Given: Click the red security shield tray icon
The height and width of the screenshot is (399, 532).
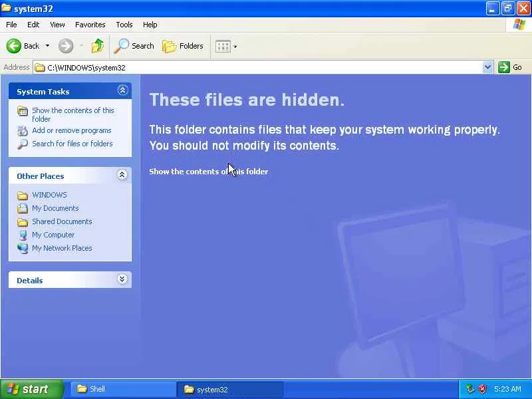Looking at the screenshot, I should tap(482, 389).
